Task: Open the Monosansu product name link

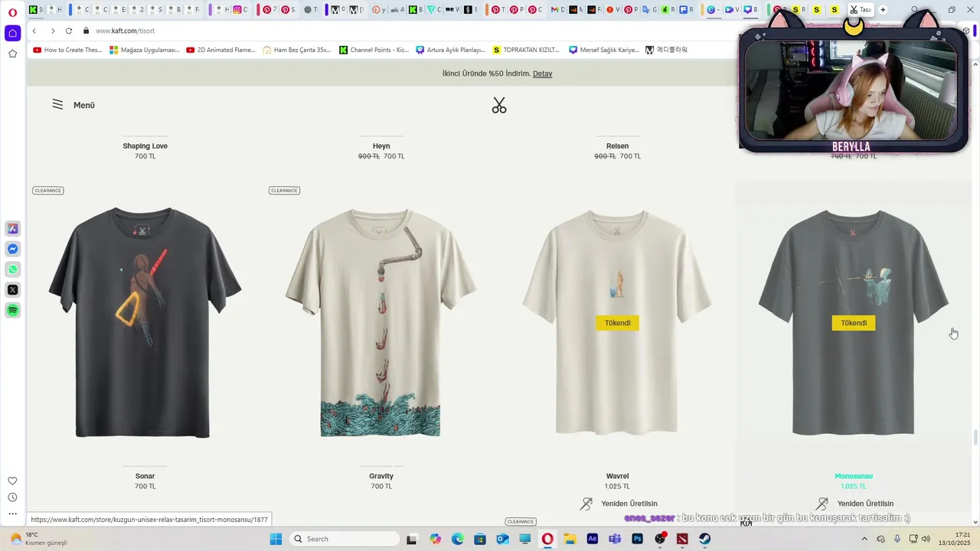Action: click(x=853, y=476)
